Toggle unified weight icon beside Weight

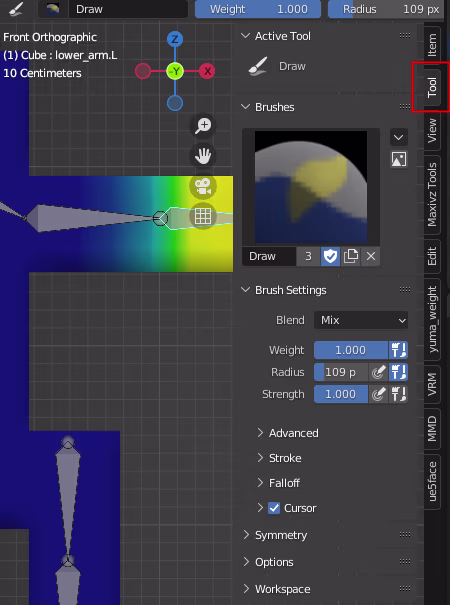tap(399, 350)
